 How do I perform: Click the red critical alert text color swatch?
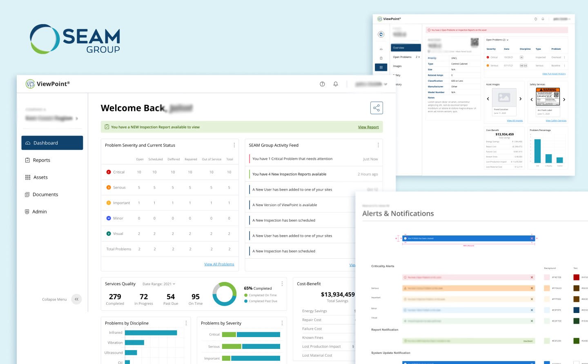tap(576, 277)
